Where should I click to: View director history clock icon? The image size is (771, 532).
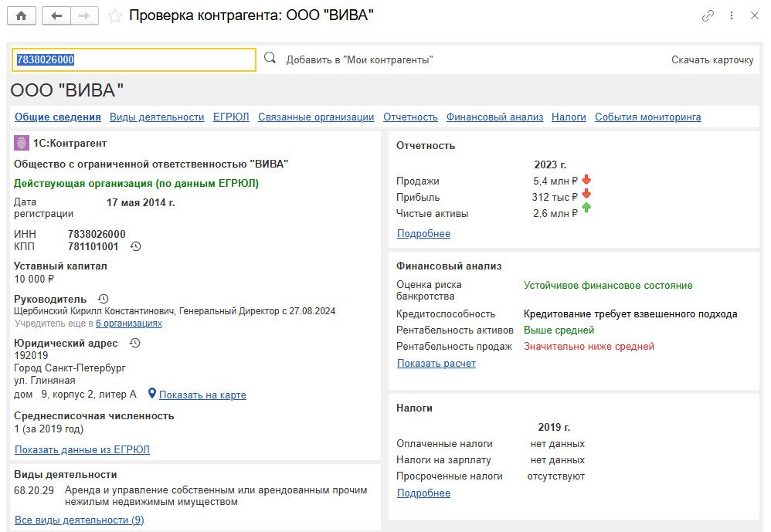tap(104, 299)
